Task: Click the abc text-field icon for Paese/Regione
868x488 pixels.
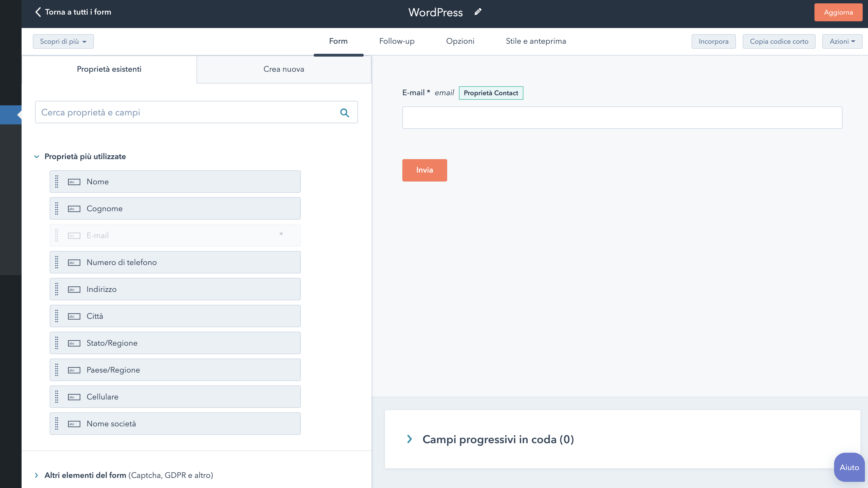Action: click(x=74, y=370)
